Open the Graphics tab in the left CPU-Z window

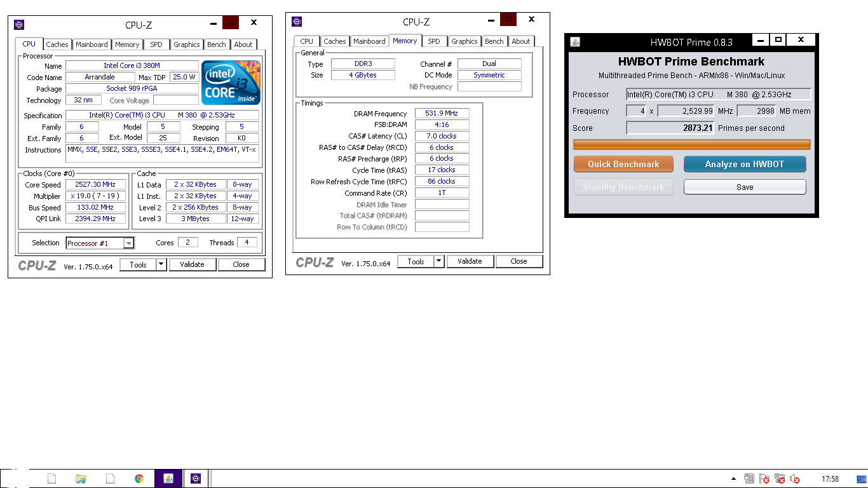coord(186,44)
